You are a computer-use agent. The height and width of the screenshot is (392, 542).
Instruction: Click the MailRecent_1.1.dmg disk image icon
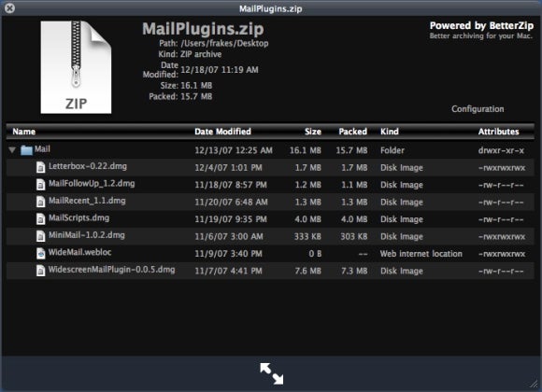[x=41, y=202]
